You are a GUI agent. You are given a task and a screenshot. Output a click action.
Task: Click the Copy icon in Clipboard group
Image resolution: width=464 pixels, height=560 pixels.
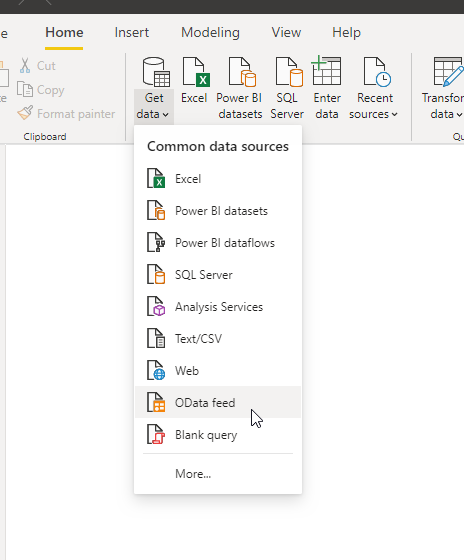tap(25, 89)
